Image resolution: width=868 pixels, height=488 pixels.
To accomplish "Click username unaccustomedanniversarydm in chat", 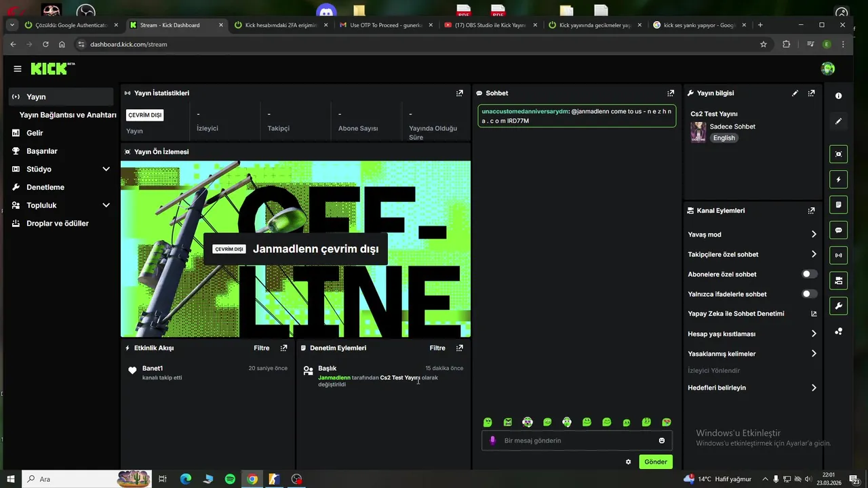I will coord(525,111).
